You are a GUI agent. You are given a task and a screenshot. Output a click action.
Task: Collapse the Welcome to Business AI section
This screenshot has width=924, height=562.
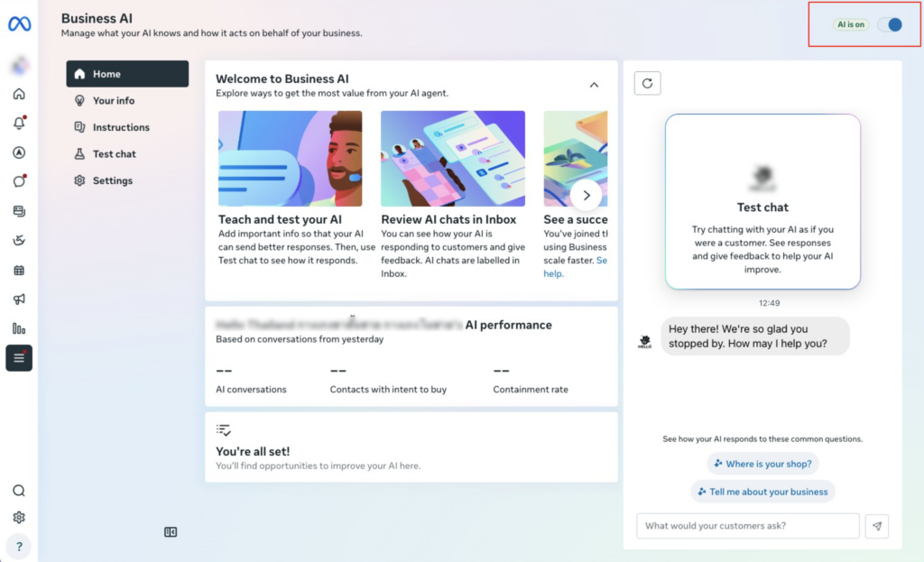(x=594, y=85)
